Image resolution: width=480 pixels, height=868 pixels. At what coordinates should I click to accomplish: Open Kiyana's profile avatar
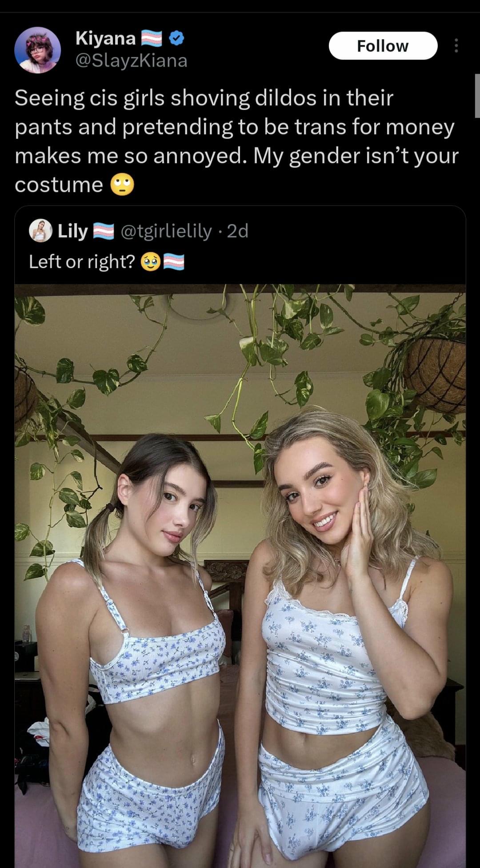tap(38, 50)
